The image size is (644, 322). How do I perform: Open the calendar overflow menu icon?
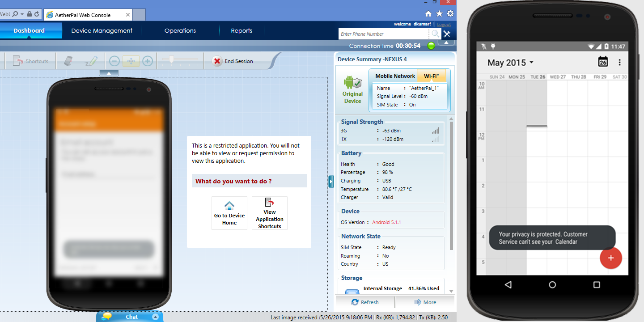click(619, 62)
